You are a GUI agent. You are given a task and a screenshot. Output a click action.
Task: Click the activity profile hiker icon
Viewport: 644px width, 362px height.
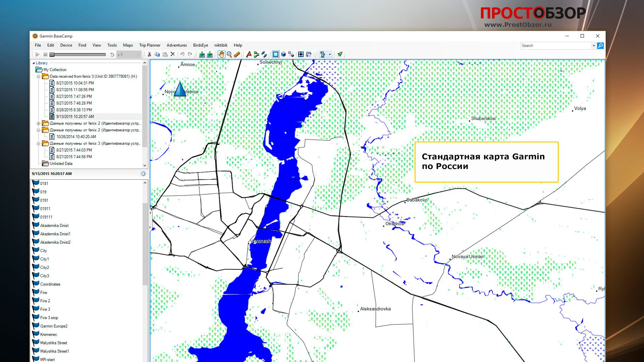pos(323,54)
